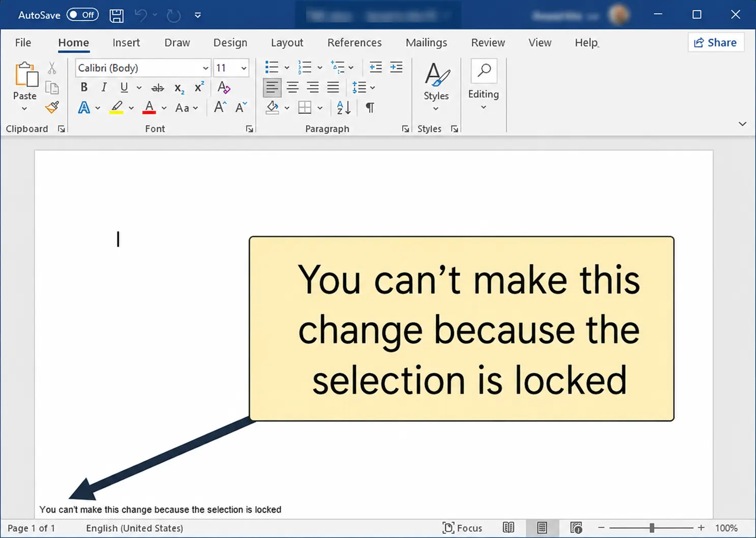The width and height of the screenshot is (756, 538).
Task: Click Decrease Indent icon
Action: coord(376,67)
